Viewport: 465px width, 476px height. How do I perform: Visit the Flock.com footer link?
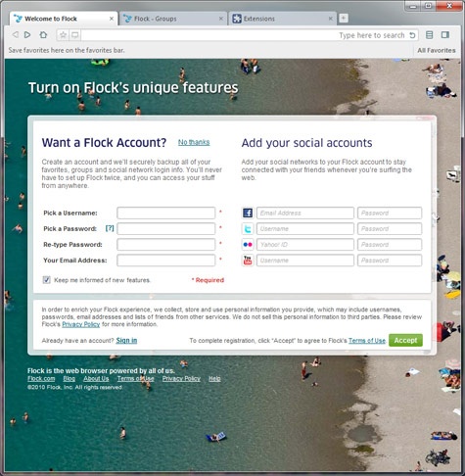pyautogui.click(x=41, y=379)
